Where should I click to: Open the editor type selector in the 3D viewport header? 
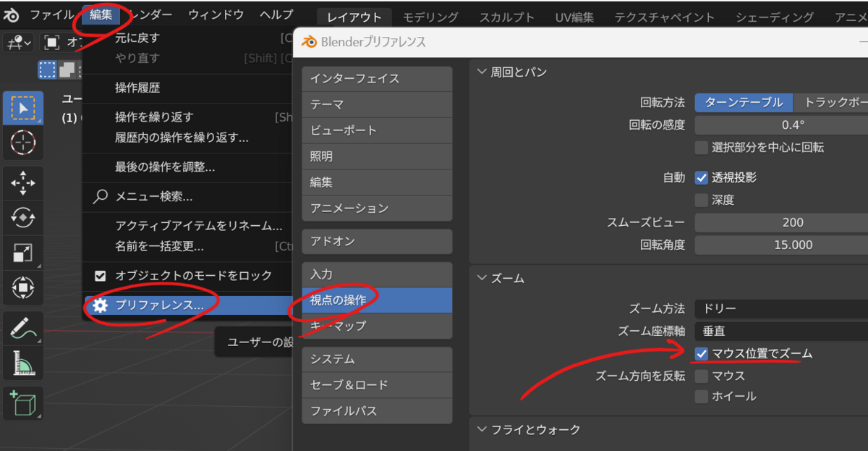[x=18, y=43]
